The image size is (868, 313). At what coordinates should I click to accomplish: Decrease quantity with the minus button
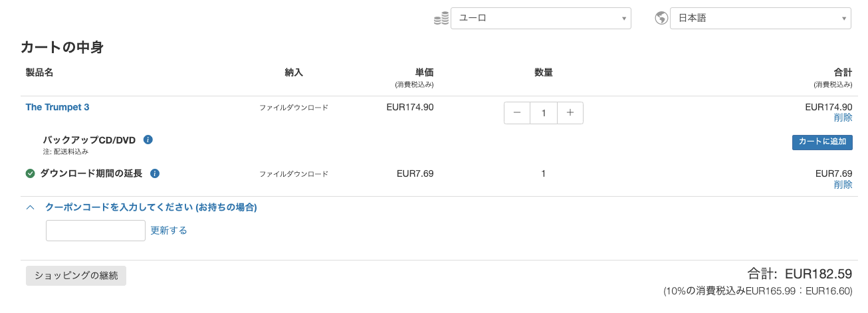pyautogui.click(x=517, y=113)
